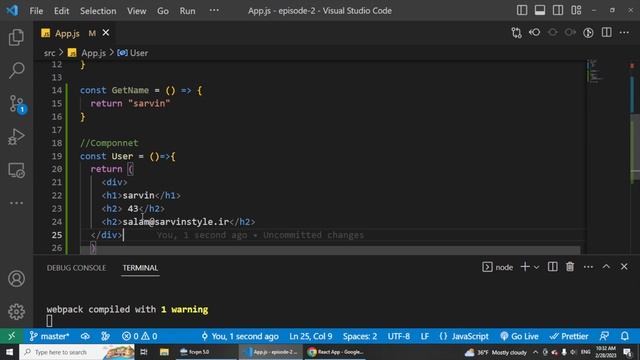The image size is (640, 360).
Task: Split the terminal
Action: [553, 267]
